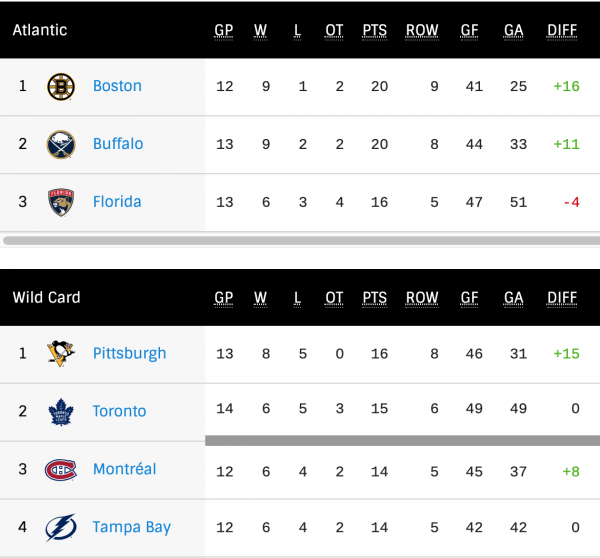Click the Atlantic table horizontal scrollbar
The image size is (600, 558).
pos(300,241)
